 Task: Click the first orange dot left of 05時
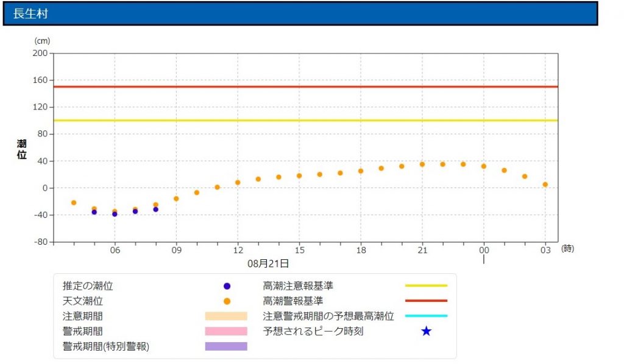[x=74, y=203]
